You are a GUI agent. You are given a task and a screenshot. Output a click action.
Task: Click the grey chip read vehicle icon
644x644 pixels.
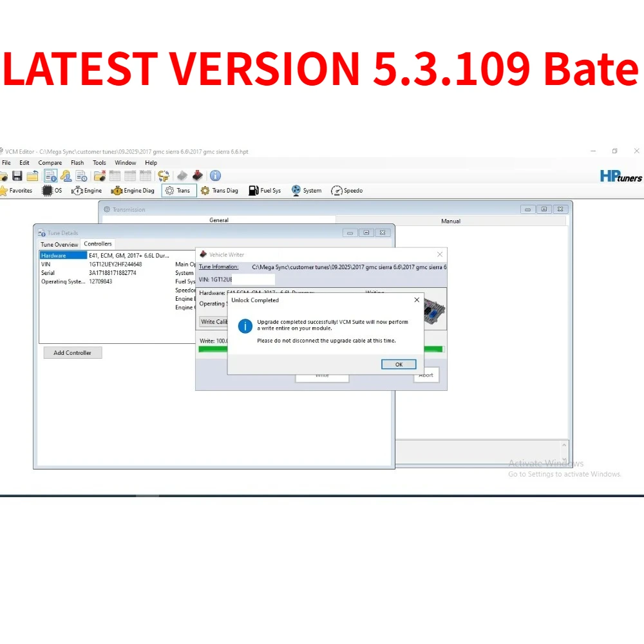[182, 176]
